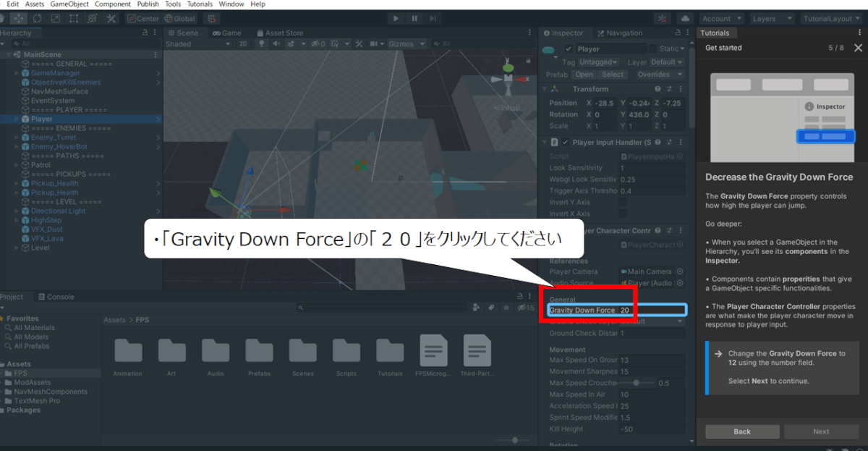Viewport: 868px width, 451px height.
Task: Toggle Global handle rotation button
Action: coord(181,18)
